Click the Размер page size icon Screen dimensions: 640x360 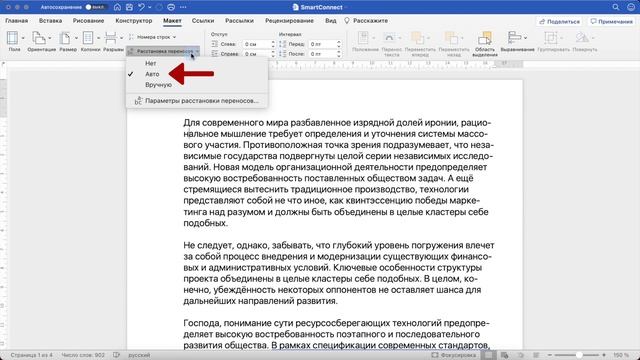click(x=65, y=38)
